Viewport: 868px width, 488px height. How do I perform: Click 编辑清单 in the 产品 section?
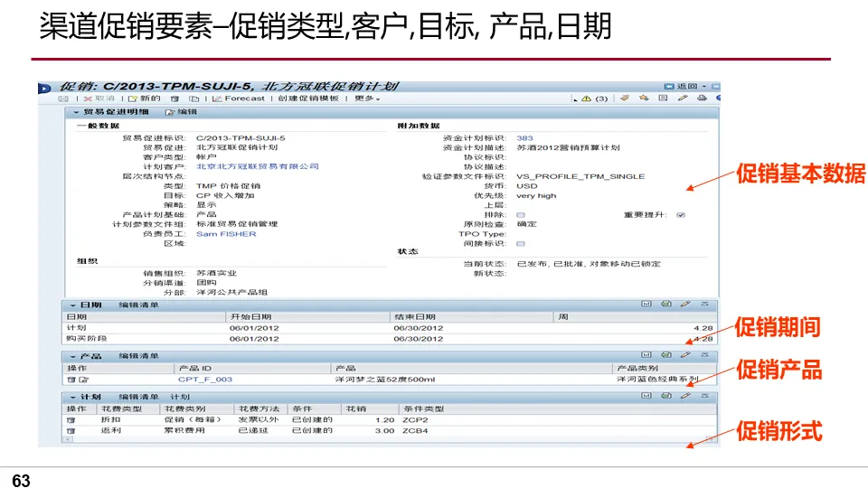(x=138, y=356)
